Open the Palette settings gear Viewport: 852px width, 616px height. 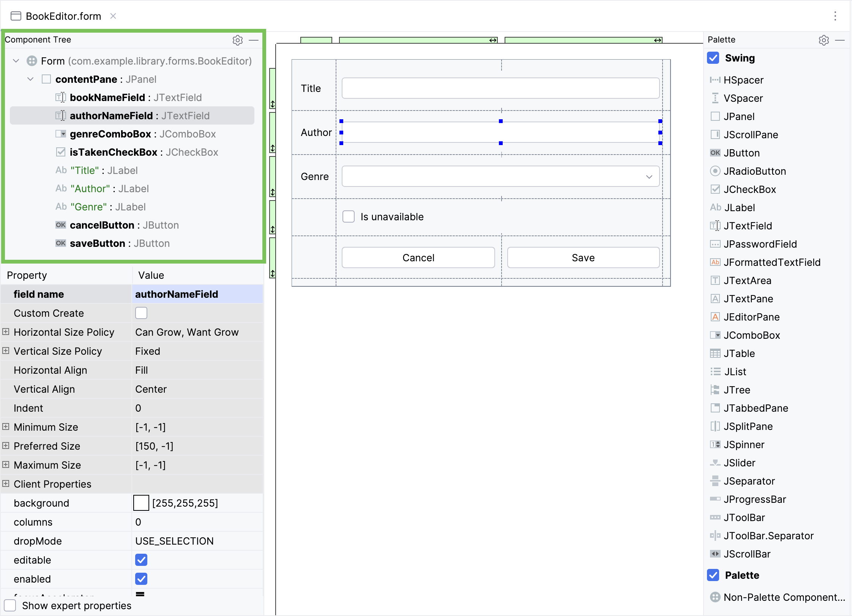click(823, 40)
